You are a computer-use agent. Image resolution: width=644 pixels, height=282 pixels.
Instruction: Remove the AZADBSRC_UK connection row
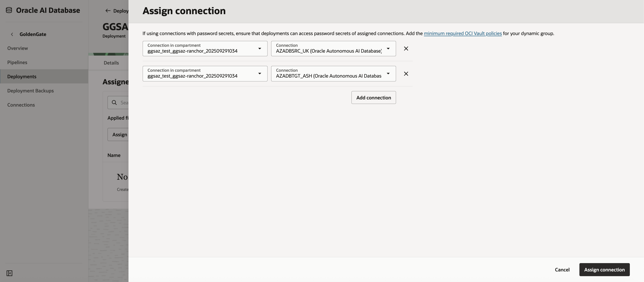[x=406, y=48]
